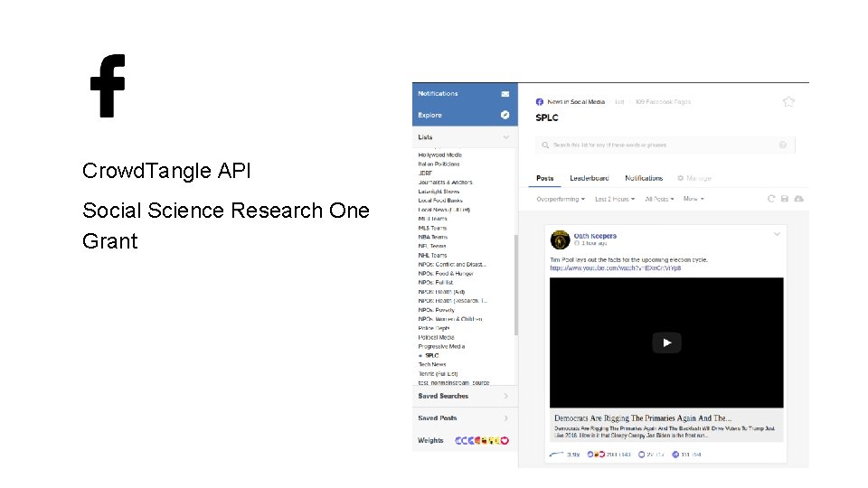Play the embedded video
Viewport: 868px width, 488px height.
coord(666,343)
